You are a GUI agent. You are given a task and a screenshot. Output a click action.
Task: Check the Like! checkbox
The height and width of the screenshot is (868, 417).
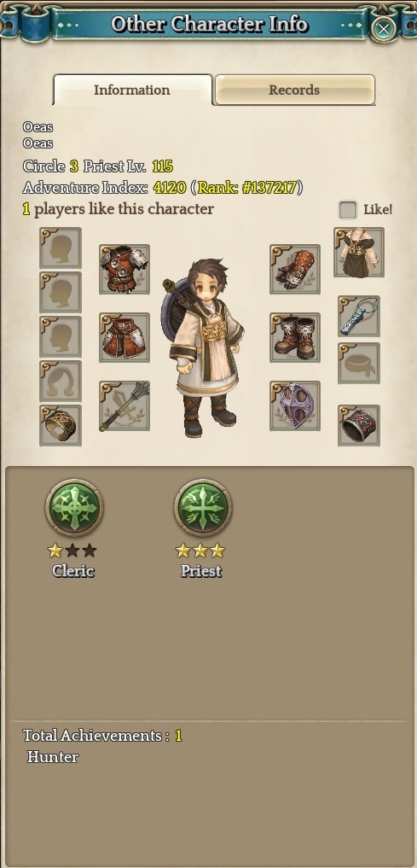pyautogui.click(x=347, y=210)
